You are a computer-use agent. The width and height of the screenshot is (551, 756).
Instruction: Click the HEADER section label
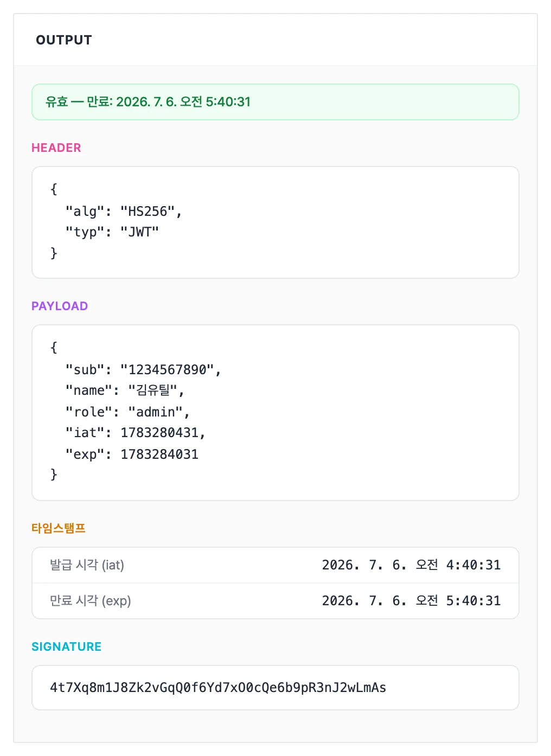coord(56,148)
